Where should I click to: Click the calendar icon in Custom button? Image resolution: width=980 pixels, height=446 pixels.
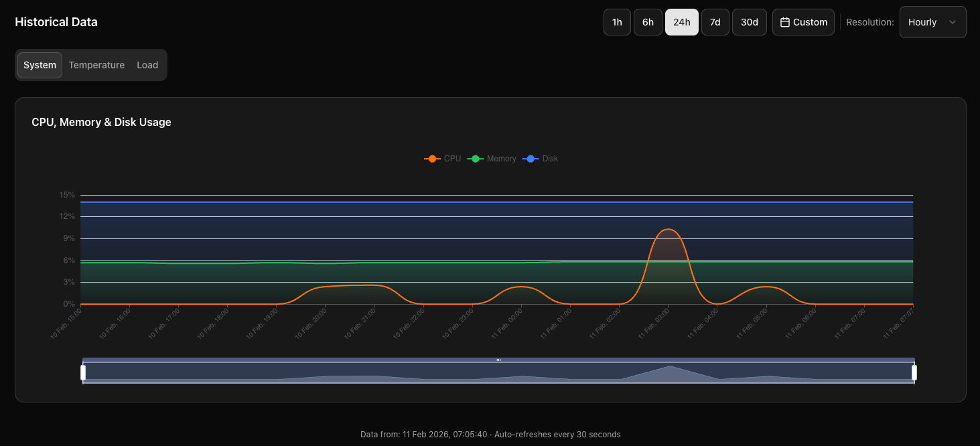point(785,22)
